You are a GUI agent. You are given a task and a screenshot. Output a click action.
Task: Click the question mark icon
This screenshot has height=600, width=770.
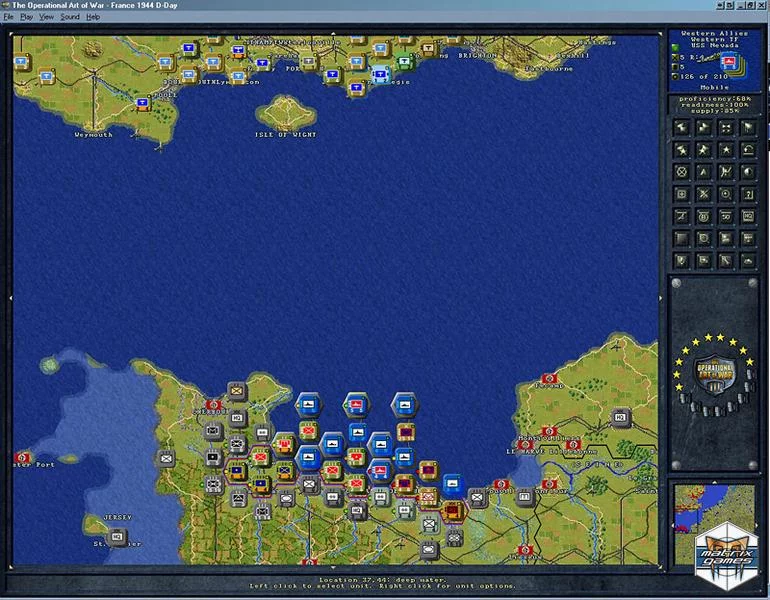click(748, 194)
